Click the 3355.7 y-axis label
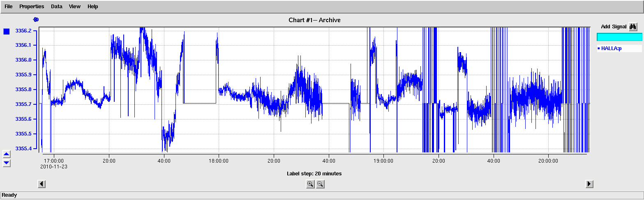 (x=23, y=104)
